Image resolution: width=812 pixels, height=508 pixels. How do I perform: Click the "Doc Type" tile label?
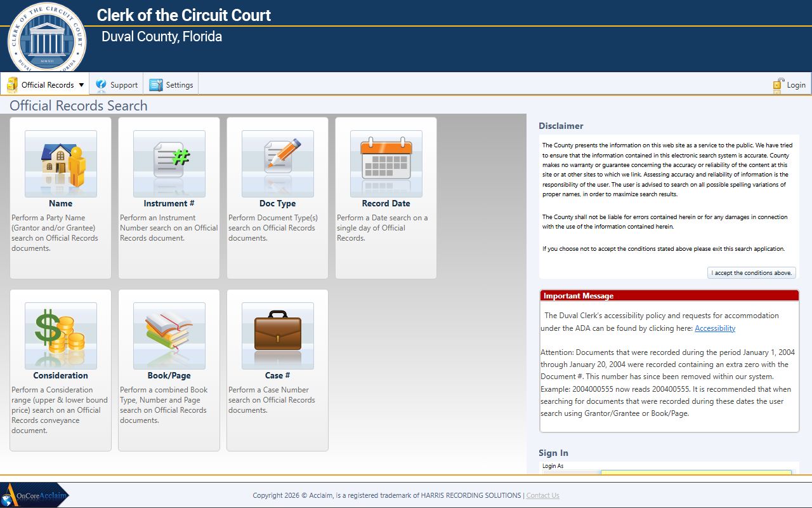278,204
